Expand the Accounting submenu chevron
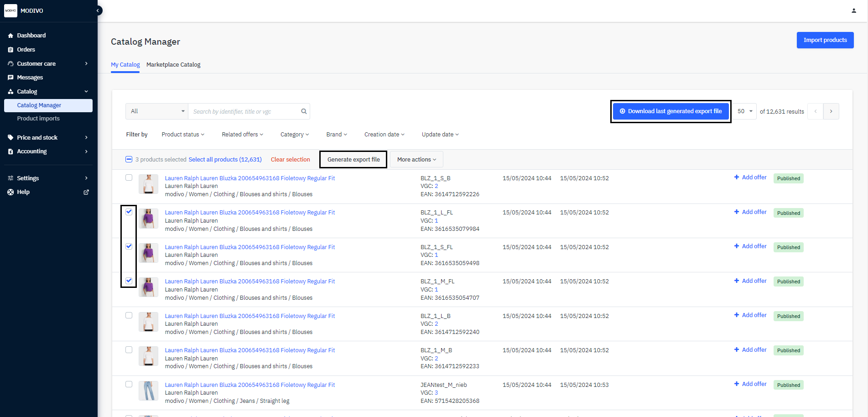Screen dimensions: 868x417 86,151
